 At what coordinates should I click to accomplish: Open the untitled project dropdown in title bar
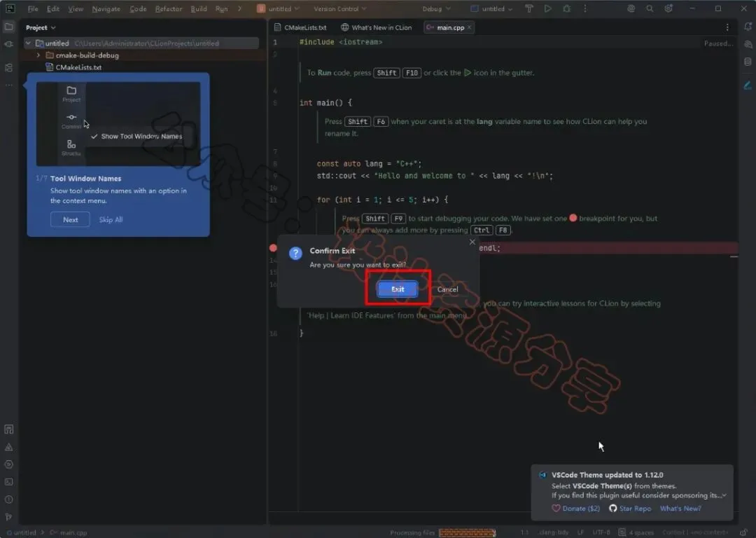(x=278, y=8)
